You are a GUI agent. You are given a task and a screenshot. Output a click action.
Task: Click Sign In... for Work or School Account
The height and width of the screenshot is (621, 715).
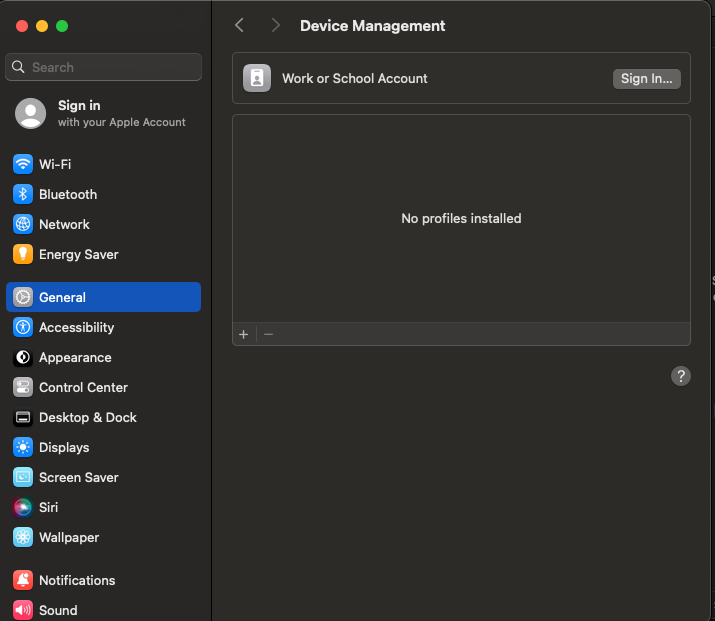pyautogui.click(x=647, y=79)
